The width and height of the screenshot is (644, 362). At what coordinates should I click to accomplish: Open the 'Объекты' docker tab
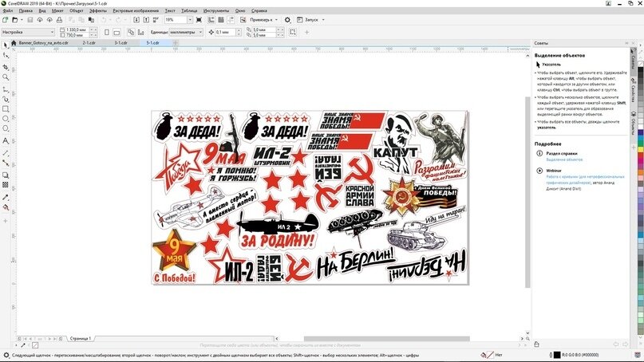coord(633,124)
